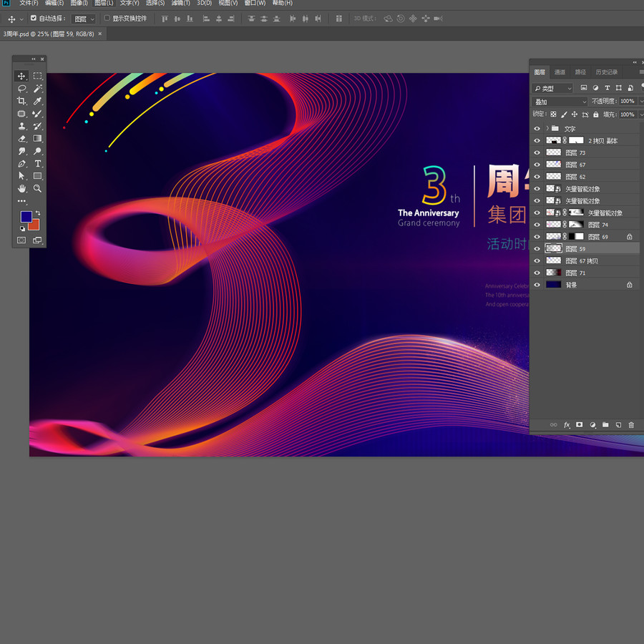Hide layer 图层 74
This screenshot has width=644, height=644.
537,225
